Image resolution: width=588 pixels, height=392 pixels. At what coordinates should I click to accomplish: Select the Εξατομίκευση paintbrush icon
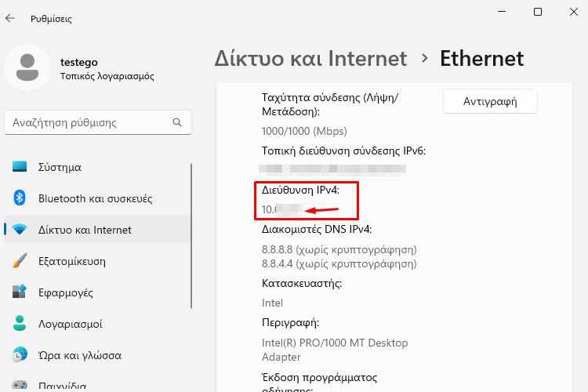20,261
